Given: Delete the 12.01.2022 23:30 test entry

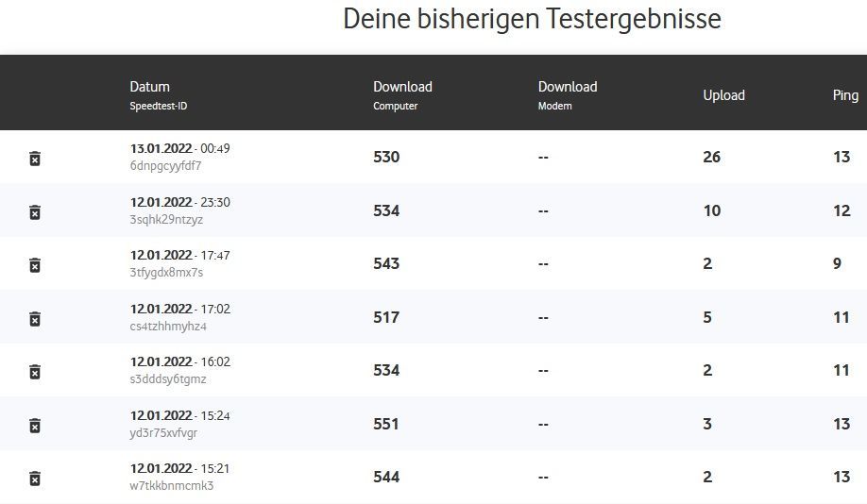Looking at the screenshot, I should [35, 212].
